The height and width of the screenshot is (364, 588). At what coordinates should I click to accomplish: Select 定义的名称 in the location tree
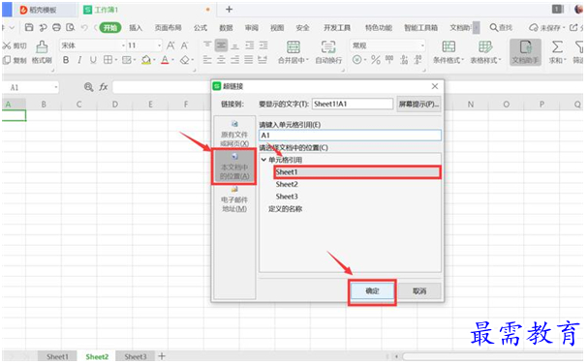(285, 209)
